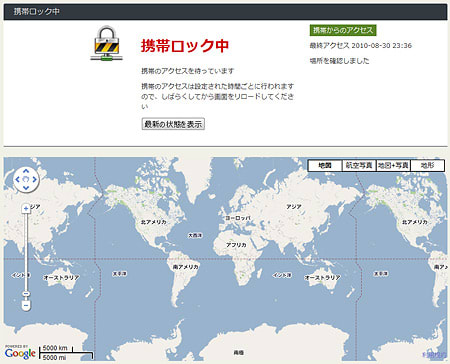Switch map to 地図 view
Screen dimensions: 450x364
(325, 165)
